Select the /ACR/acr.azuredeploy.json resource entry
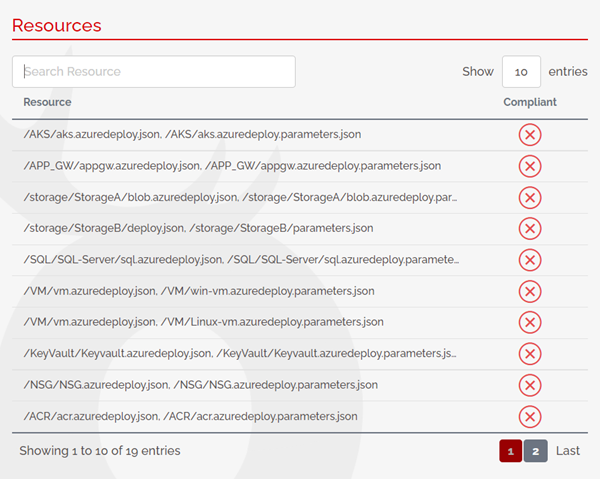Image resolution: width=600 pixels, height=479 pixels. (x=190, y=416)
